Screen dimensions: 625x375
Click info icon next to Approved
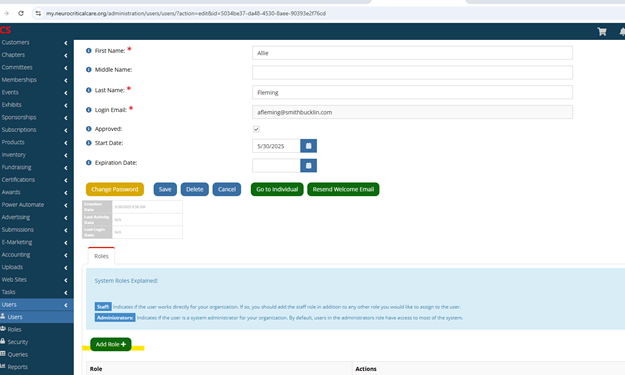click(88, 129)
